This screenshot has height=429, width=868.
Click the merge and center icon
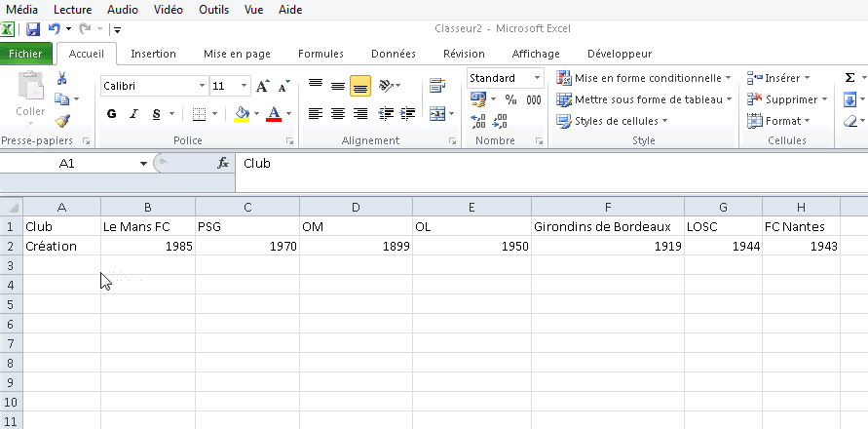click(x=437, y=114)
